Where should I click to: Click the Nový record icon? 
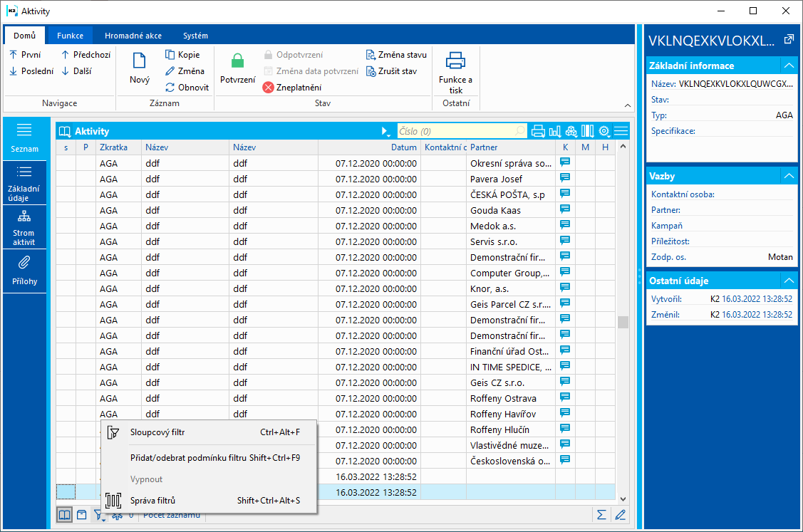coord(140,62)
